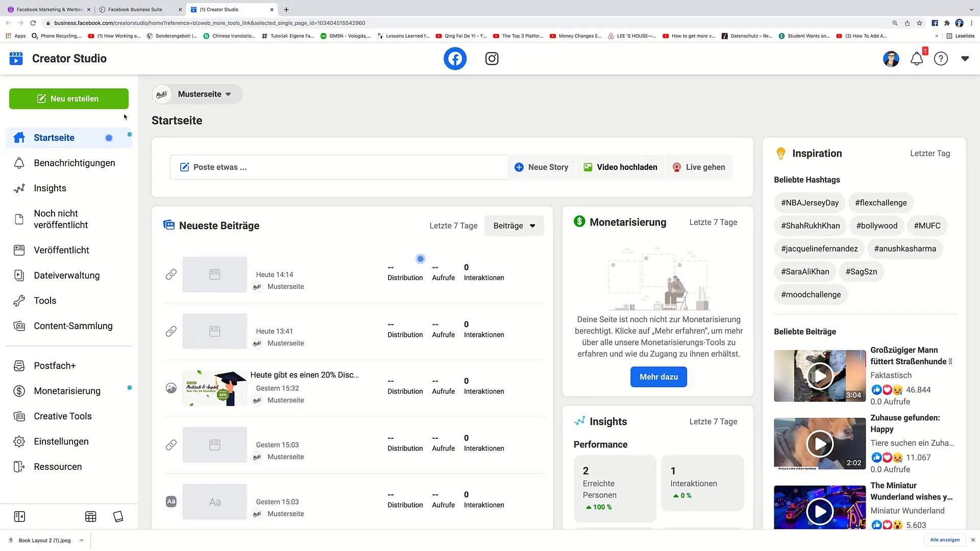Play the Großzügiger Mann video thumbnail
Screen dimensions: 980x551
(820, 376)
